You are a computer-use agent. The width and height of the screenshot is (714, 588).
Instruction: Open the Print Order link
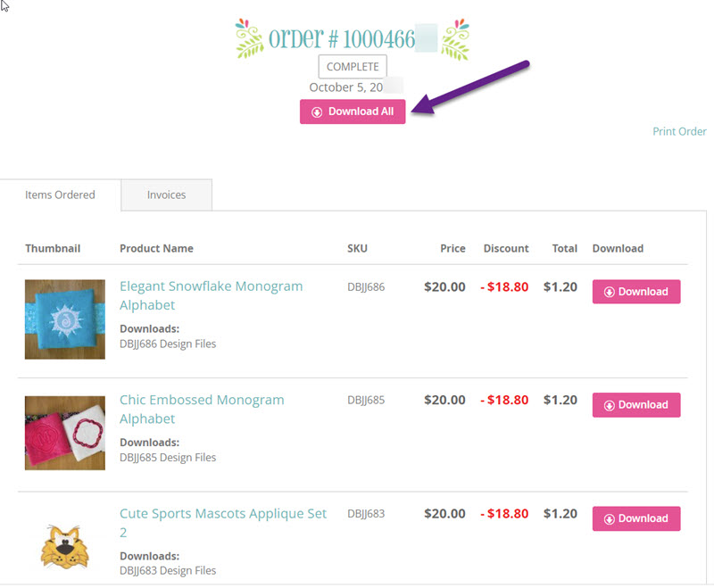pyautogui.click(x=679, y=131)
